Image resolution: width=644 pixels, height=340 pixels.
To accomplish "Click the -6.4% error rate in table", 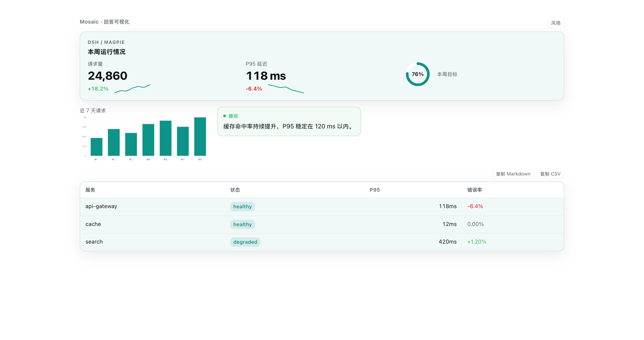I will point(475,206).
